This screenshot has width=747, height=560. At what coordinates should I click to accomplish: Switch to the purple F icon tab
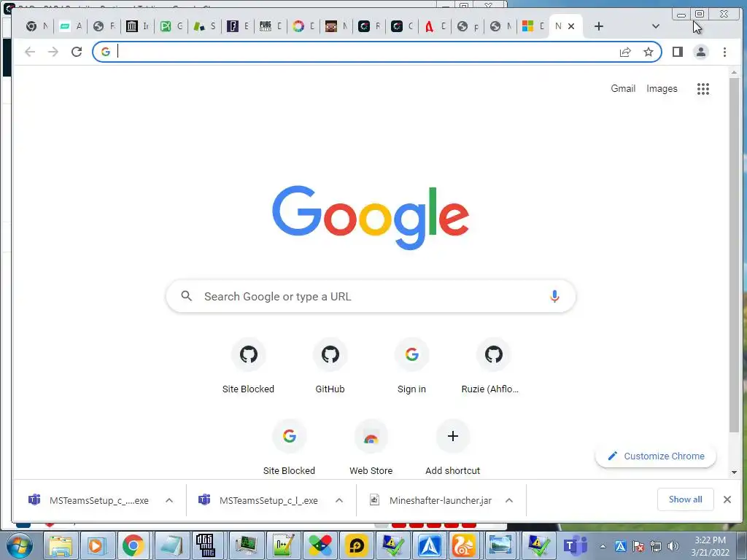pyautogui.click(x=237, y=26)
